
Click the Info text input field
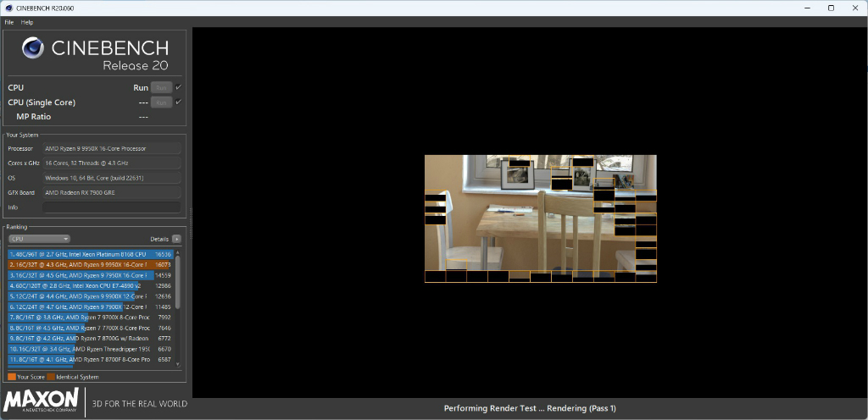(112, 207)
